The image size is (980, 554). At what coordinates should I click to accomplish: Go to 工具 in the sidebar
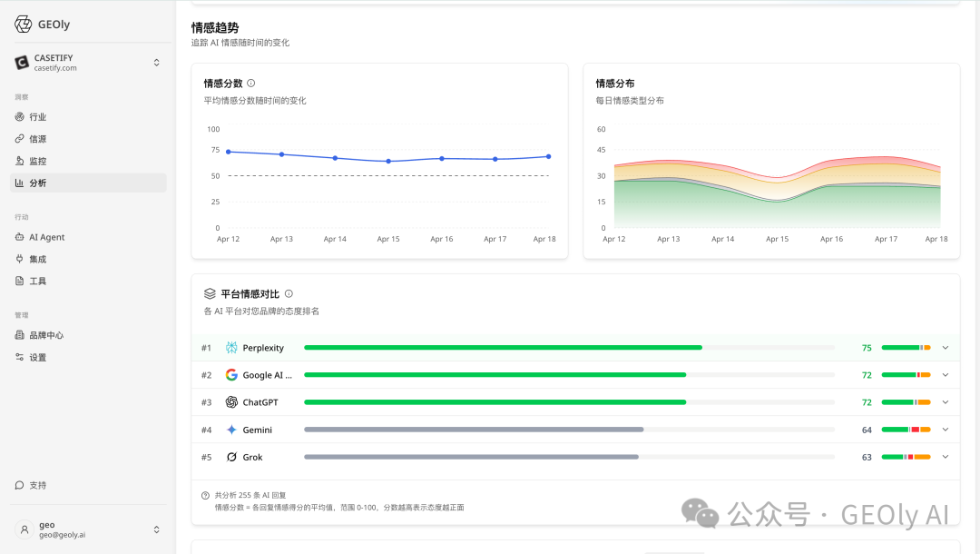point(88,281)
